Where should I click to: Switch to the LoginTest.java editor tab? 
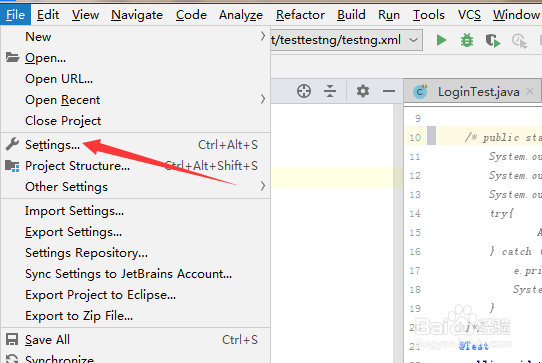click(x=472, y=91)
